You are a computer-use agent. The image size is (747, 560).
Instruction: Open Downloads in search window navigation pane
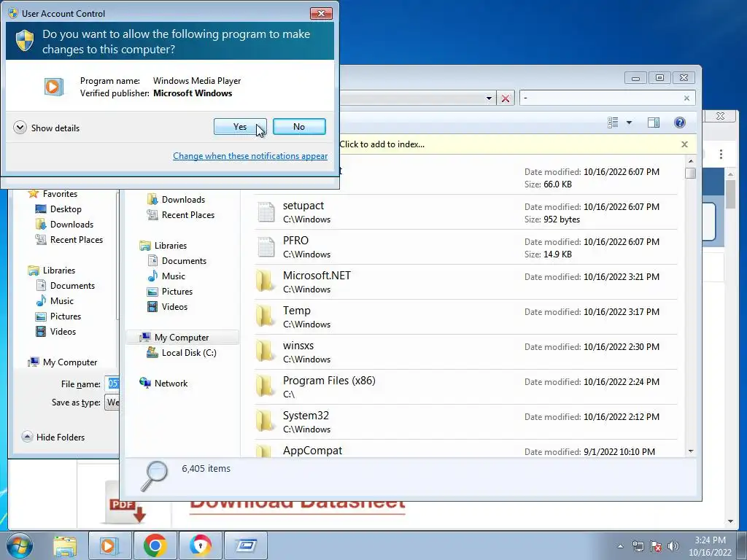click(x=177, y=200)
